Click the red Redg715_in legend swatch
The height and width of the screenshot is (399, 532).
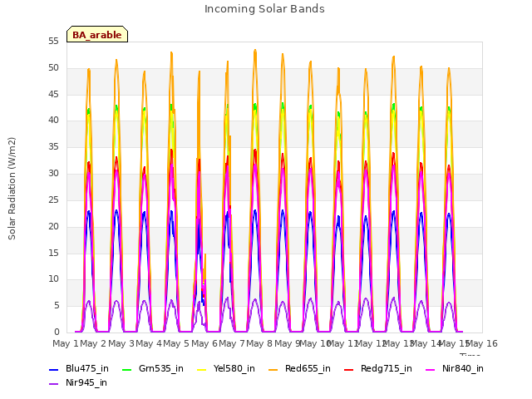(349, 369)
